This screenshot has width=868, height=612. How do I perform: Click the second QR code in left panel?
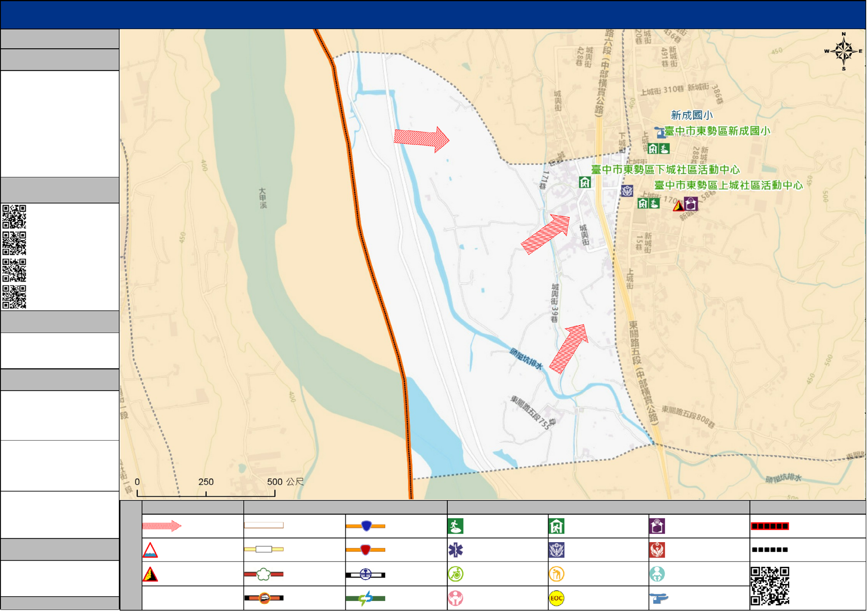(14, 244)
